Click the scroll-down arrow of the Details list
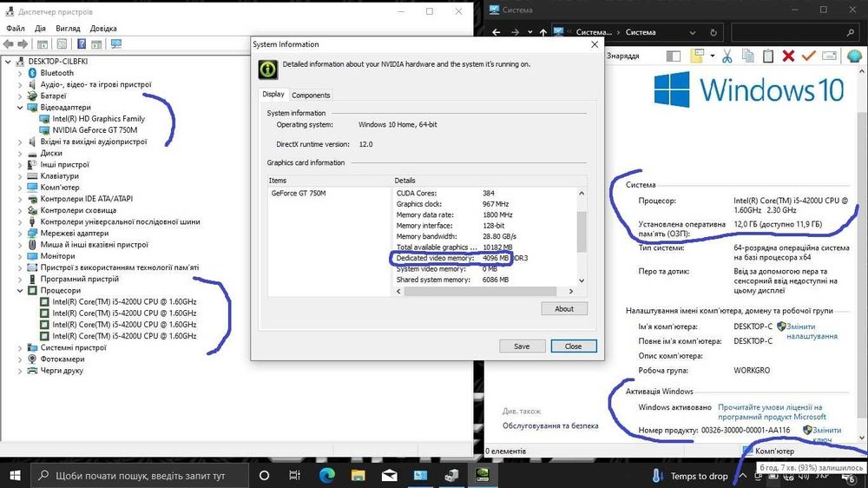The image size is (868, 488). coord(582,280)
